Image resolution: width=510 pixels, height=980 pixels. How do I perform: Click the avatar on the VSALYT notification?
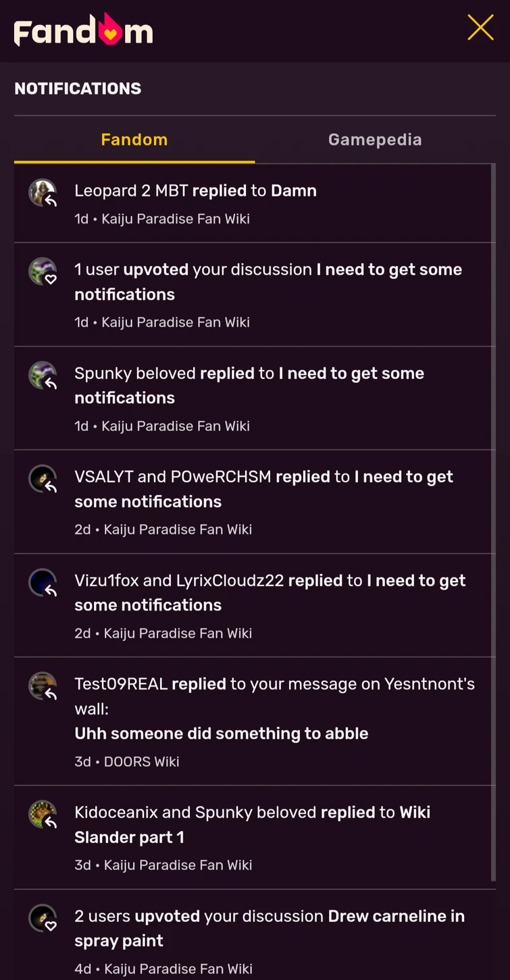[x=43, y=478]
